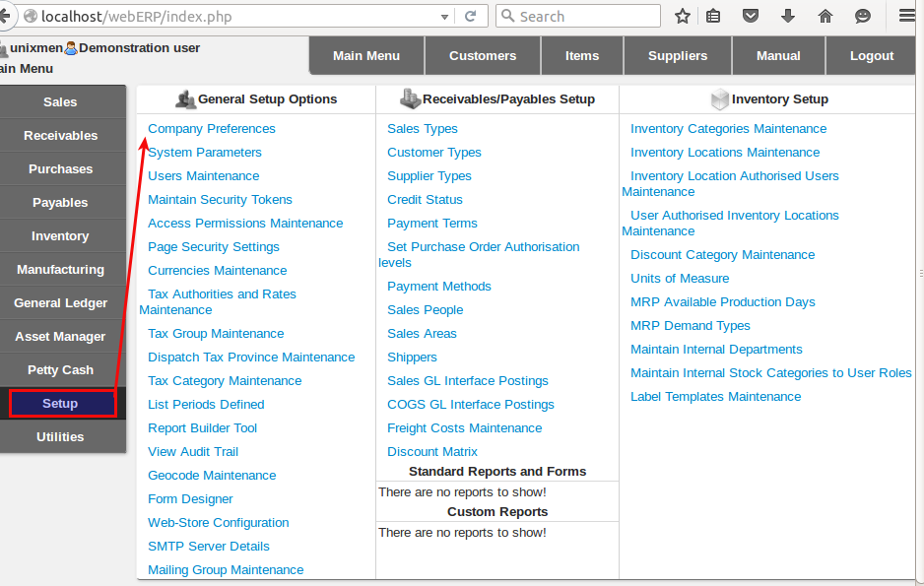Open the bookmarks list icon

[713, 16]
